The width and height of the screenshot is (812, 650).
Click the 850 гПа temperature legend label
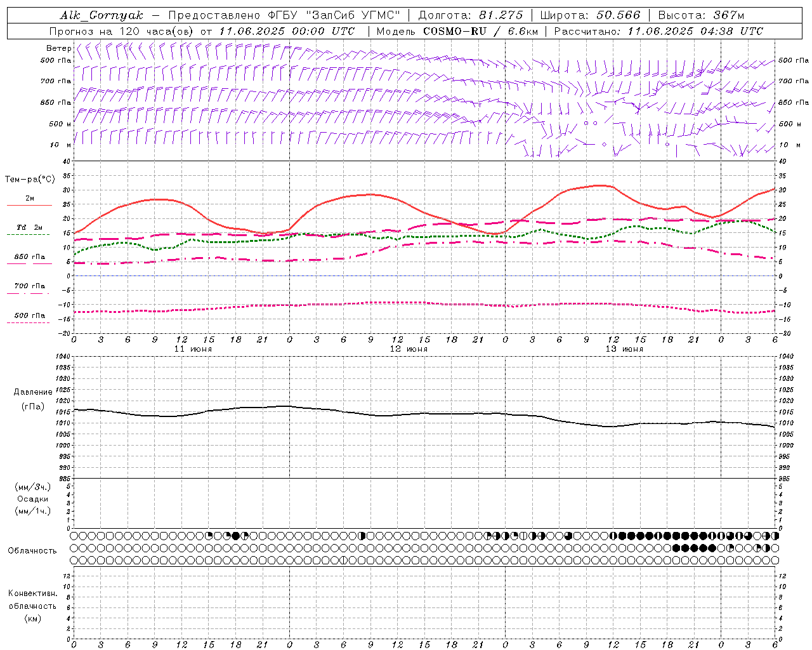[x=30, y=257]
